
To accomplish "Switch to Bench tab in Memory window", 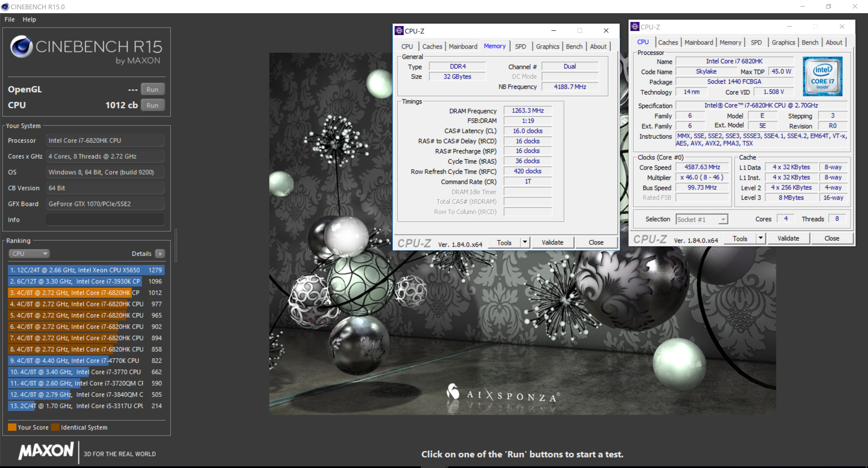I will [x=574, y=46].
